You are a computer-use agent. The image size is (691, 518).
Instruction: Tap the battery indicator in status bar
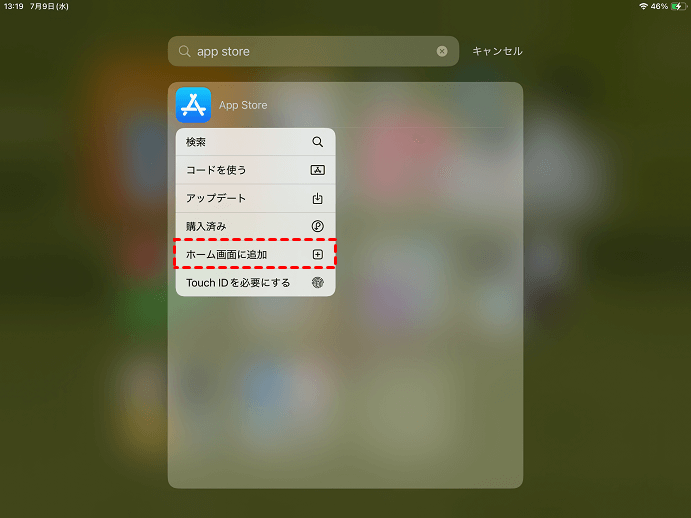pos(679,6)
